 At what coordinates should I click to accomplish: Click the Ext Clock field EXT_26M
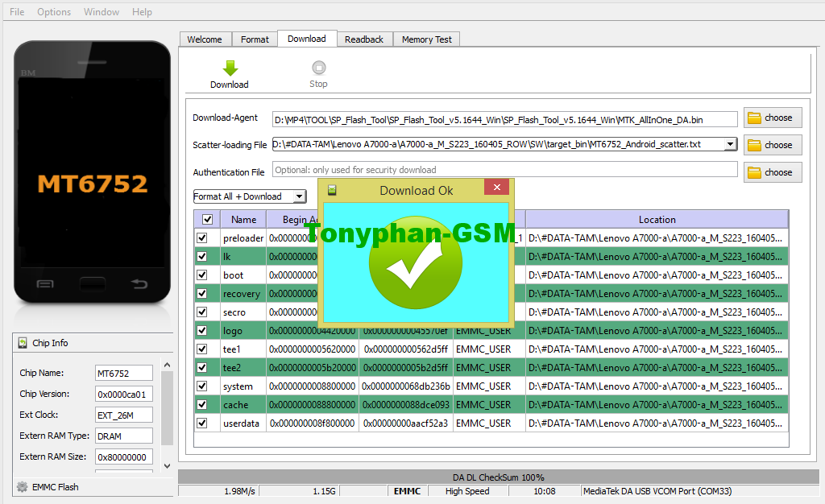point(123,415)
